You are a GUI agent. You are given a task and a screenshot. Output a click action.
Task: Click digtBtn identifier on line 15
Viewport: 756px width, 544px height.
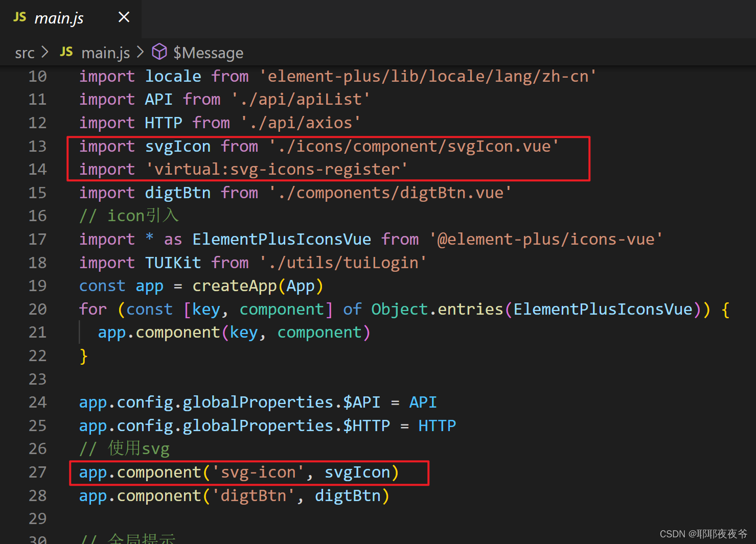[x=178, y=193]
